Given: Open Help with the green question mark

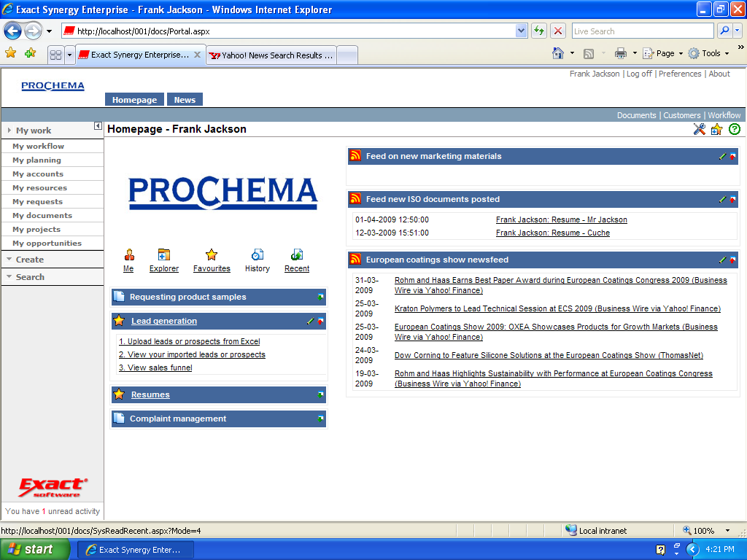Looking at the screenshot, I should click(x=735, y=129).
